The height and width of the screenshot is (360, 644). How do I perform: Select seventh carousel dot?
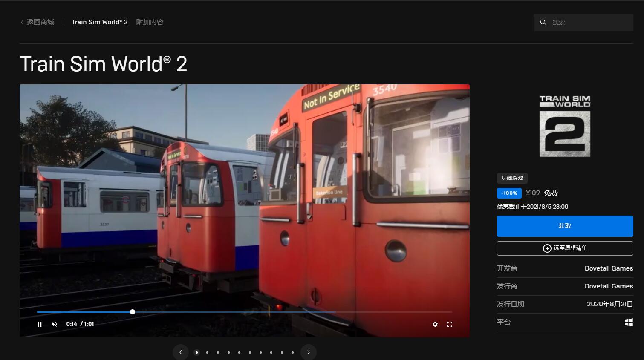(260, 352)
